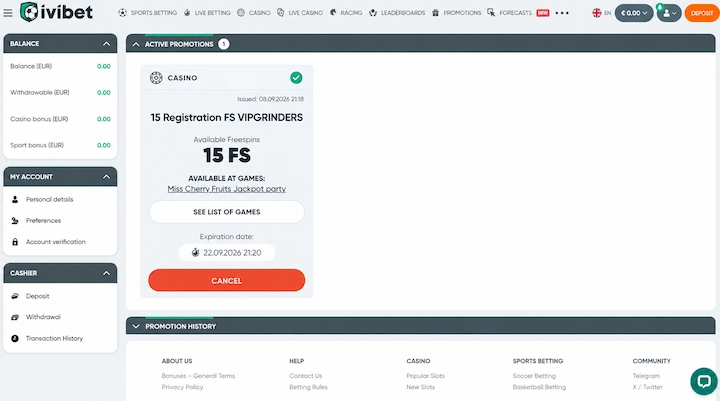Open X / Twitter community link
Viewport: 720px width, 401px height.
click(x=647, y=387)
